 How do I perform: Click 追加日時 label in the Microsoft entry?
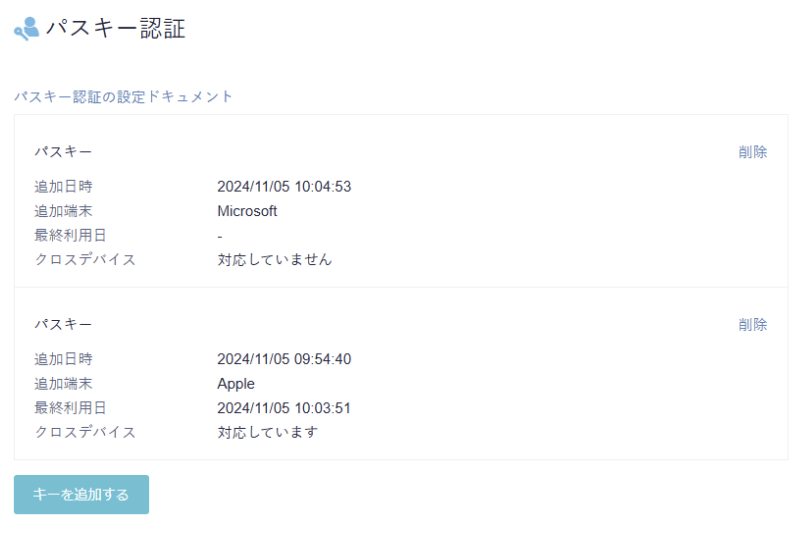coord(63,187)
